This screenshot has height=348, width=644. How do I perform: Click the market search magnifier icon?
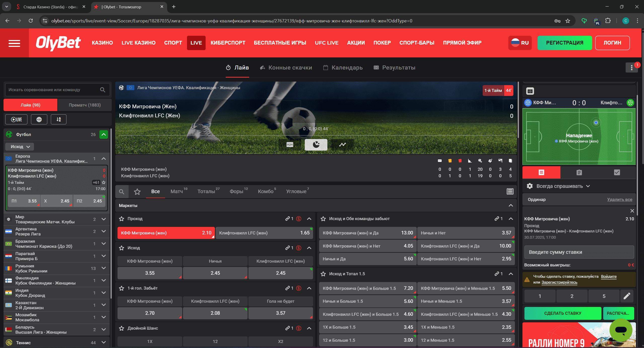(x=122, y=192)
